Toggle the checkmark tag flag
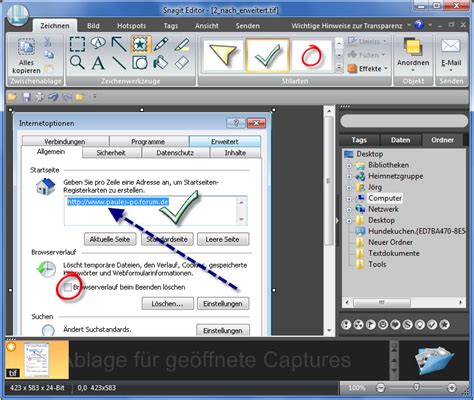 [x=432, y=324]
